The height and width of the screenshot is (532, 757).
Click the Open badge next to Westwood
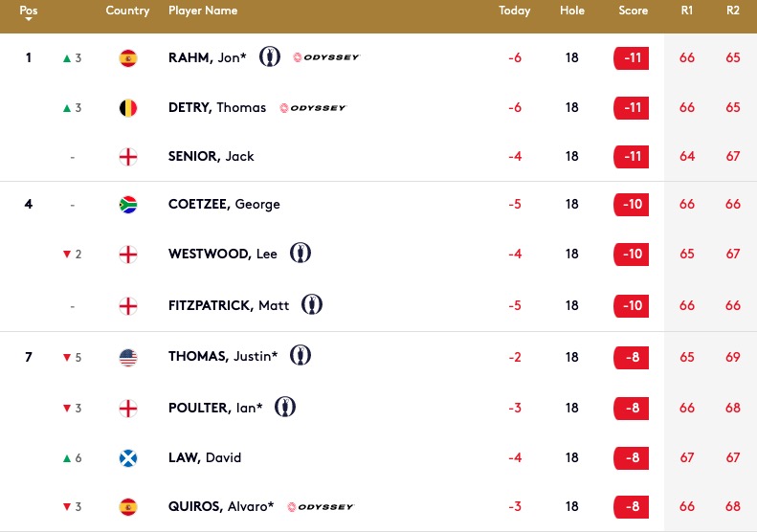coord(301,254)
